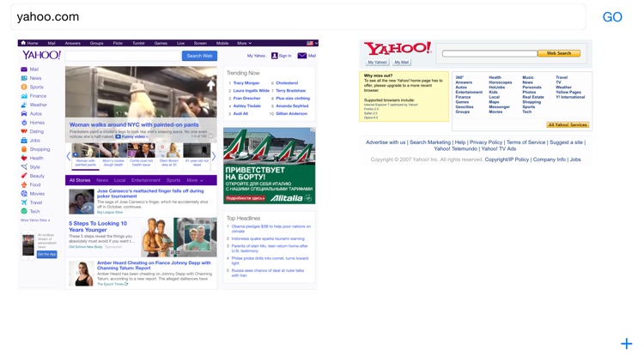
Task: Open the Jose Canseco finger story
Action: point(150,193)
